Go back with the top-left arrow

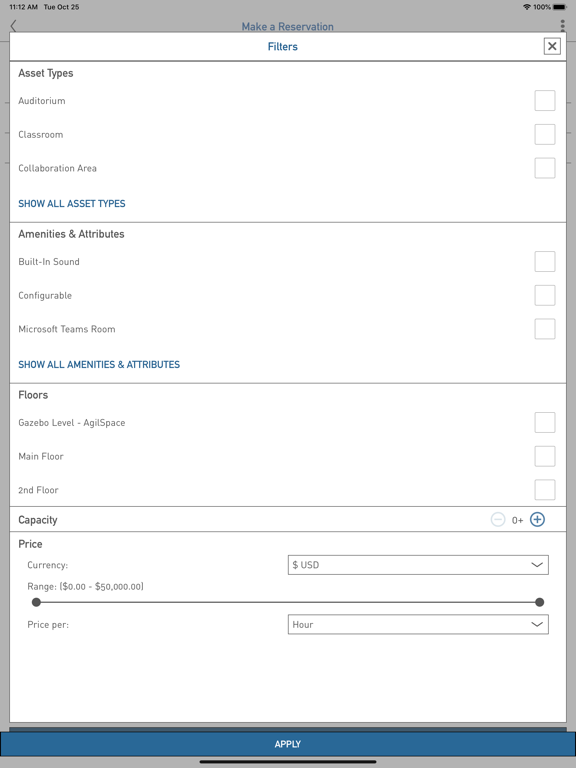pos(14,26)
